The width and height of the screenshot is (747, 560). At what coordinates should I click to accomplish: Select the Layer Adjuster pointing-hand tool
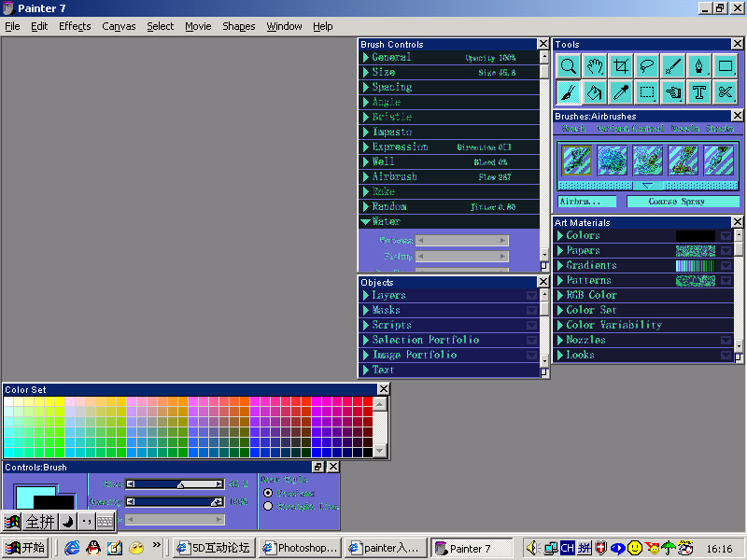[672, 92]
